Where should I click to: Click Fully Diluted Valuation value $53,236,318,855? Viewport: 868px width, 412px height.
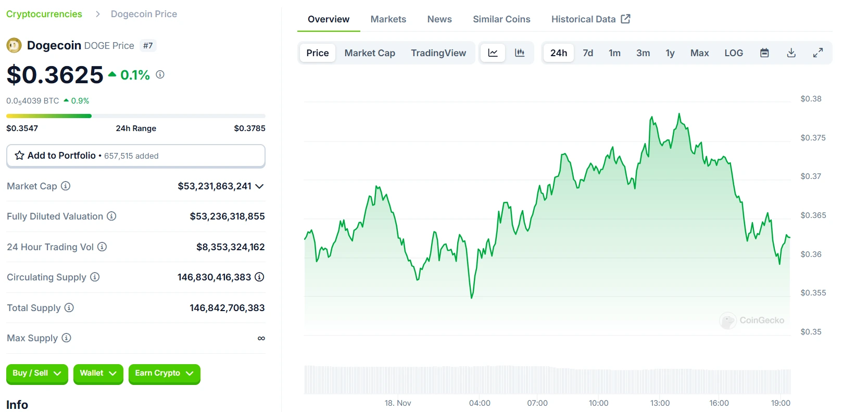click(x=227, y=216)
